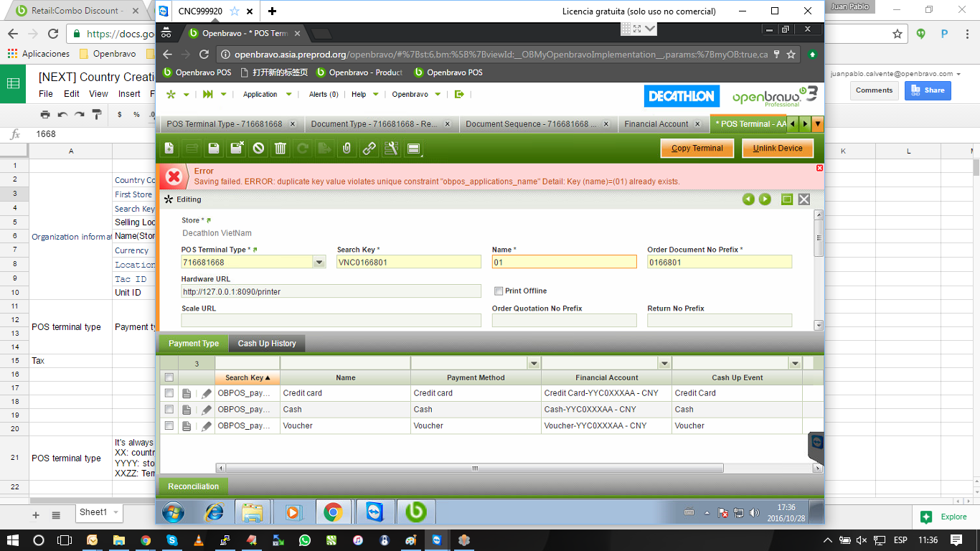This screenshot has height=551, width=980.
Task: Click the Copy link chain icon
Action: point(369,149)
